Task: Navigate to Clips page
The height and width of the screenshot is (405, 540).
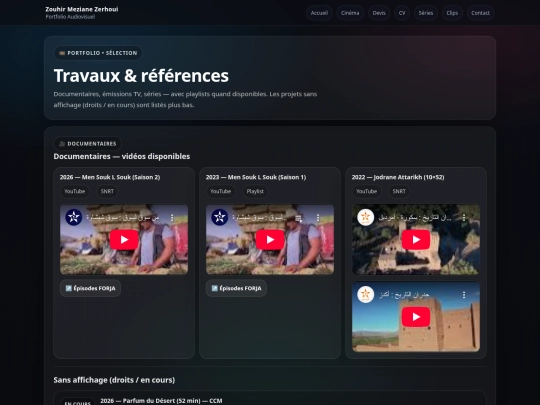Action: (x=452, y=13)
